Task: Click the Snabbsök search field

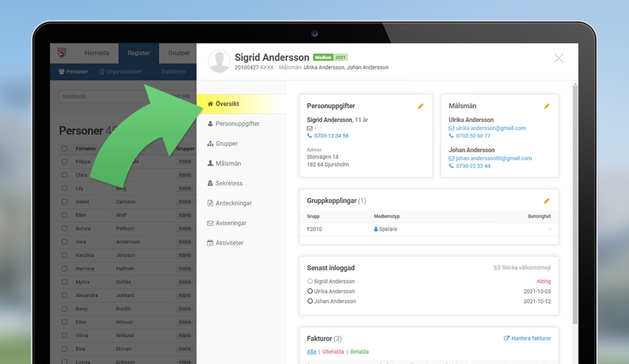Action: [x=113, y=96]
